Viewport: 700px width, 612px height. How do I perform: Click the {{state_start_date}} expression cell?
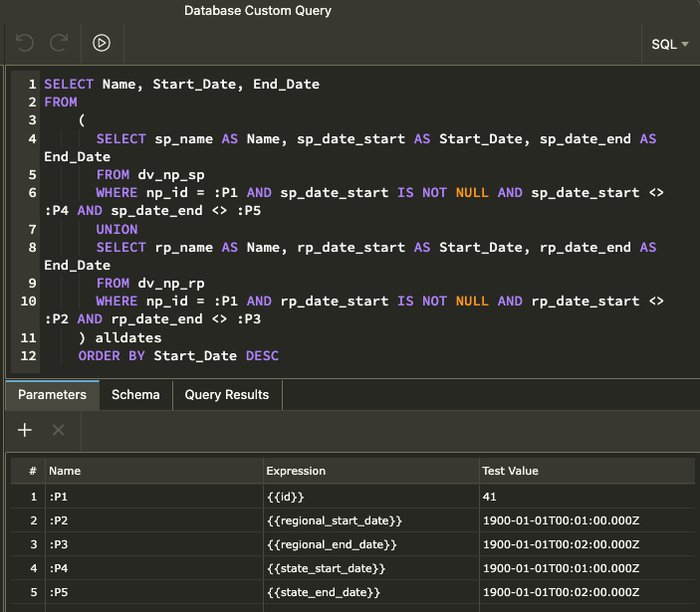(x=371, y=568)
